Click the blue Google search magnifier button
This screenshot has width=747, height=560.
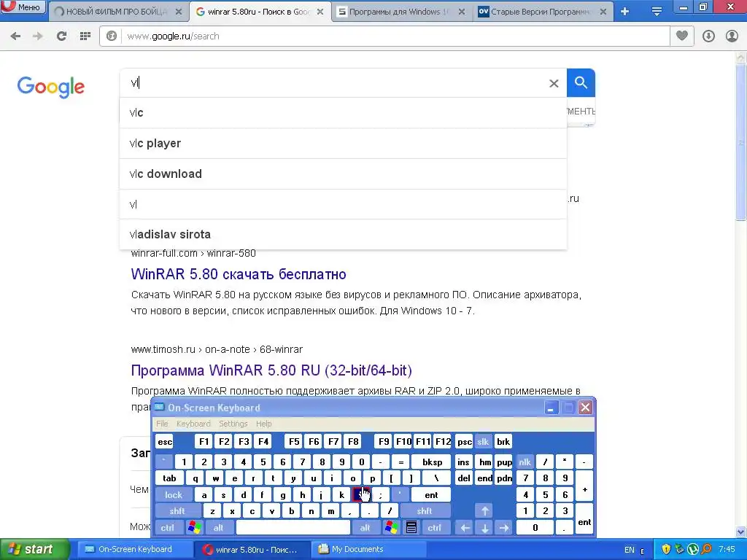pyautogui.click(x=581, y=83)
